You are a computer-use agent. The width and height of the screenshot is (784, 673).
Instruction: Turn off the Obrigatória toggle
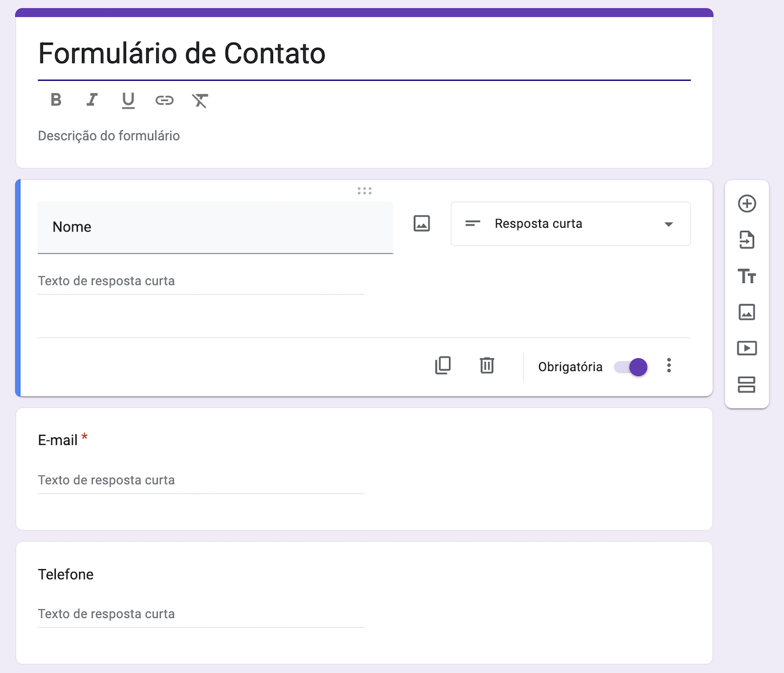click(631, 367)
